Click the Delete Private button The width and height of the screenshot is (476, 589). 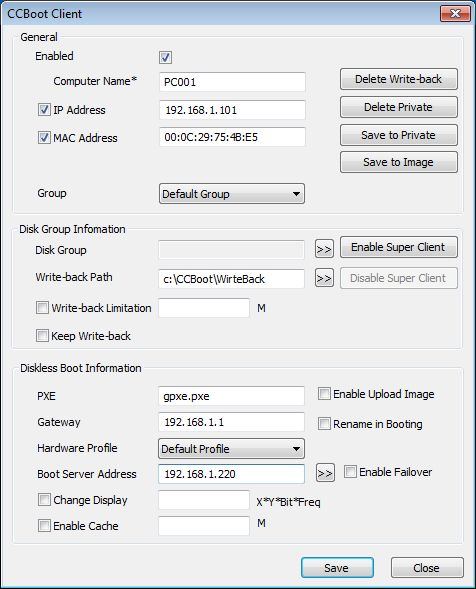pyautogui.click(x=399, y=107)
